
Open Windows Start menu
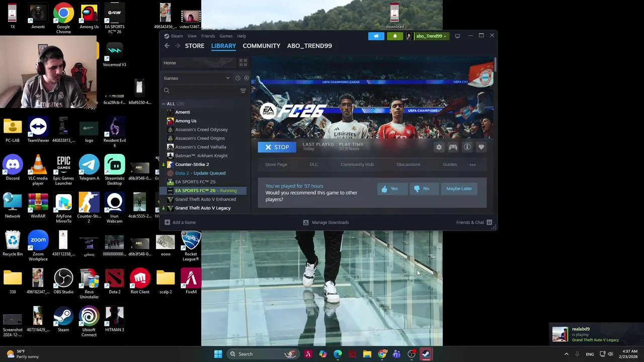tap(218, 354)
